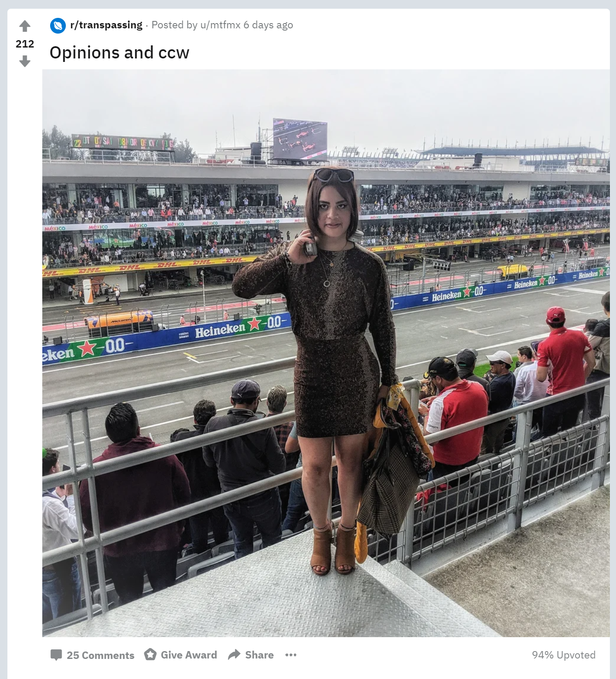Upvote the post with the up arrow
This screenshot has width=616, height=679.
[x=25, y=26]
